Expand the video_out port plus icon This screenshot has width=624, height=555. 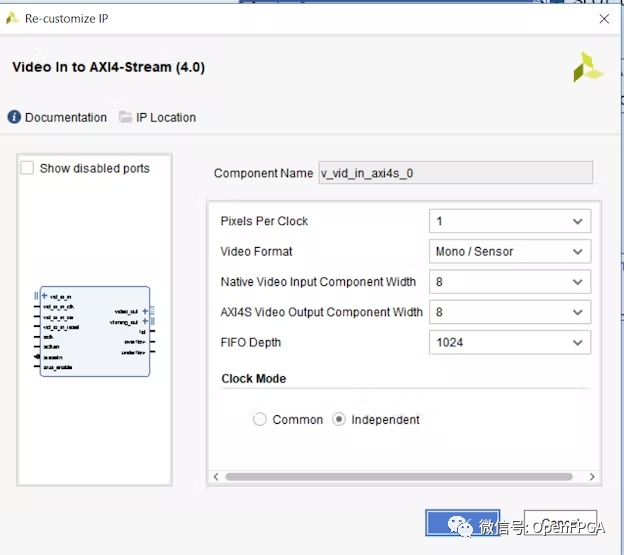[x=145, y=311]
